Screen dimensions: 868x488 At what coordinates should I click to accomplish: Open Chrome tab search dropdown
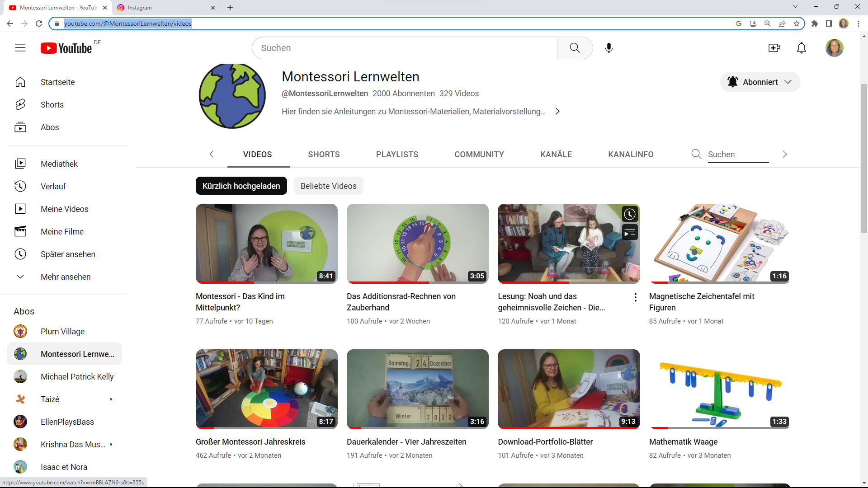(x=795, y=6)
